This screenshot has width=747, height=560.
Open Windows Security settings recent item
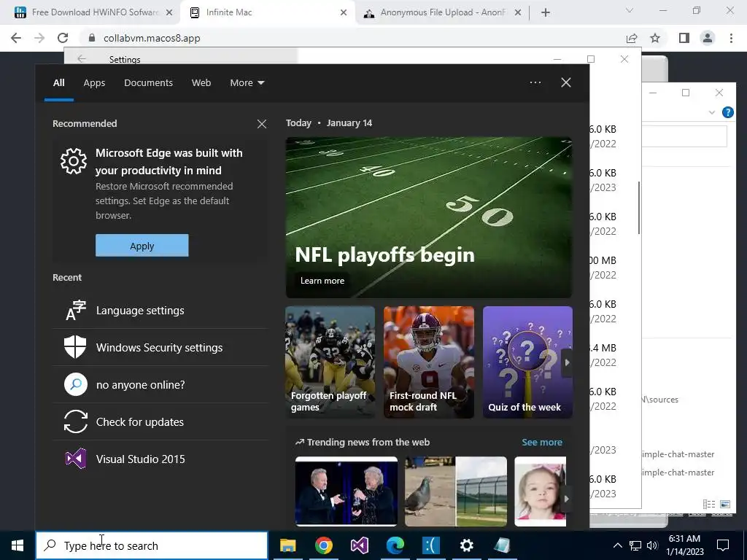[160, 348]
